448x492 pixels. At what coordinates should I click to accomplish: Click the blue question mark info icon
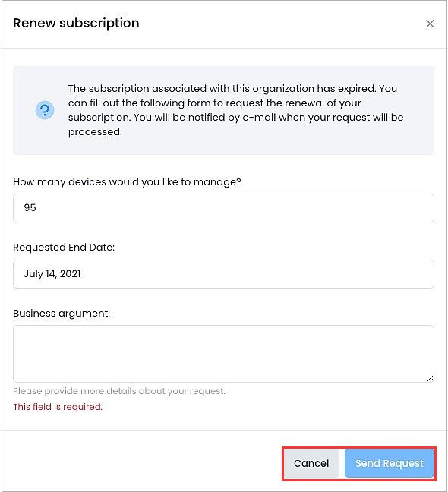pos(45,110)
